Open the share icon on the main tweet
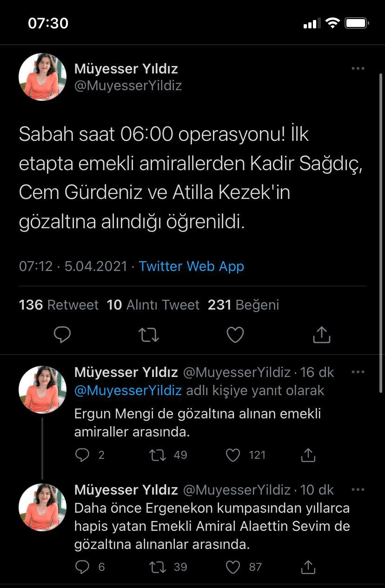This screenshot has width=385, height=588. [x=321, y=334]
